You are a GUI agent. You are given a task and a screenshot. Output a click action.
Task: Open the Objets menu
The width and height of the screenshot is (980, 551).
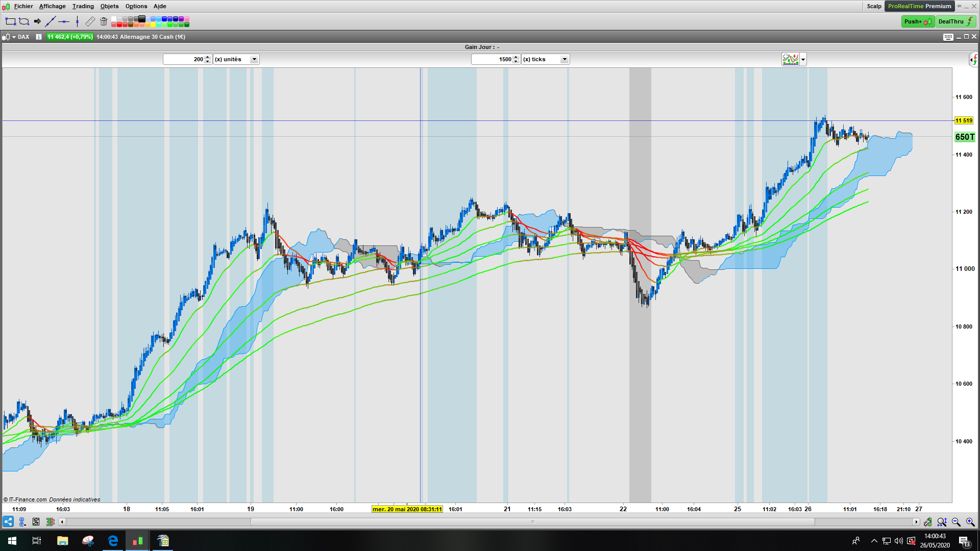click(x=109, y=6)
